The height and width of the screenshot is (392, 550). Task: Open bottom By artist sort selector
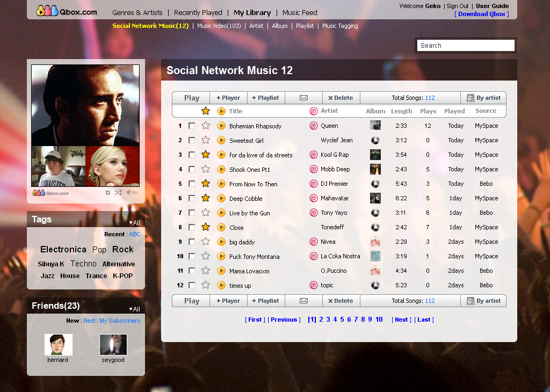(x=483, y=301)
